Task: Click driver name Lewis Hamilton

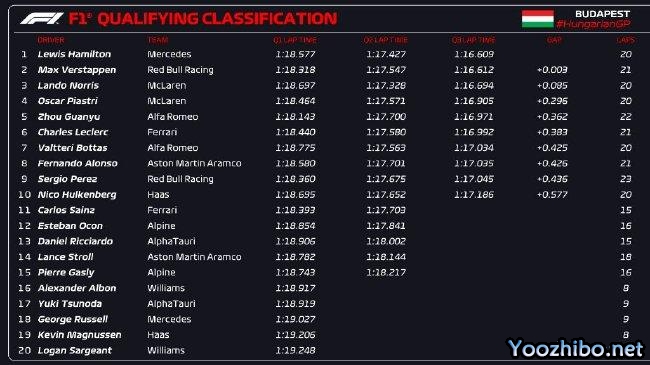Action: 74,54
